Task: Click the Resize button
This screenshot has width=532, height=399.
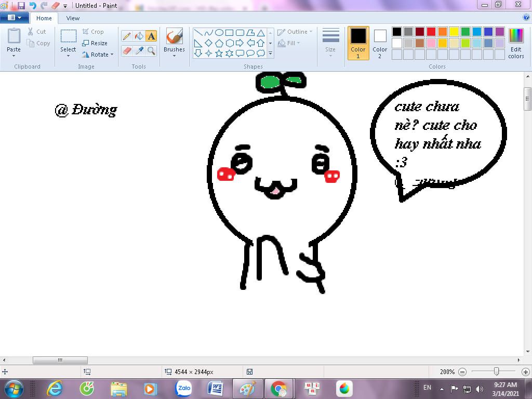Action: pos(95,43)
